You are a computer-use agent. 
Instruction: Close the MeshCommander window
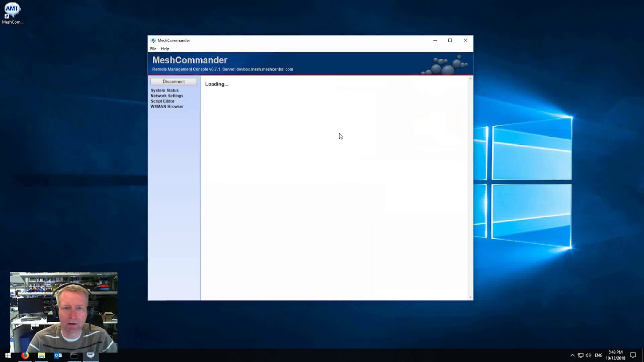click(x=465, y=40)
